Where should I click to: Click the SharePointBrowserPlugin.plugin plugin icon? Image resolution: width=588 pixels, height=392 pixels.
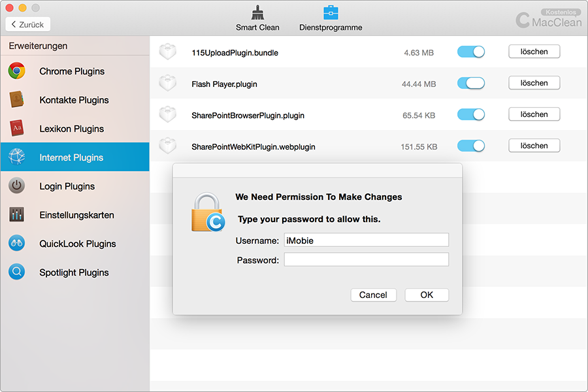(x=168, y=114)
